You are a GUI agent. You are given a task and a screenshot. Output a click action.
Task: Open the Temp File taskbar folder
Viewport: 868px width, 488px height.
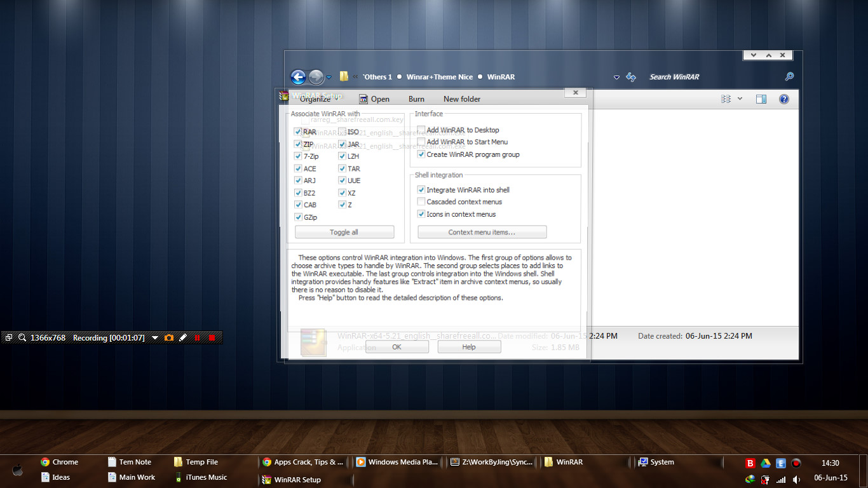[x=196, y=462]
